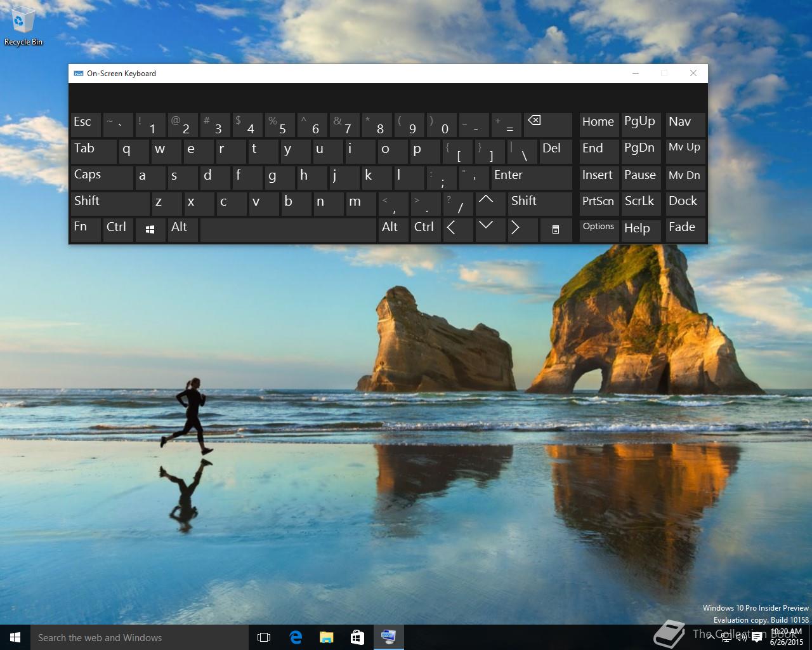The height and width of the screenshot is (650, 812).
Task: Open the Action Center notification icon
Action: coord(757,637)
